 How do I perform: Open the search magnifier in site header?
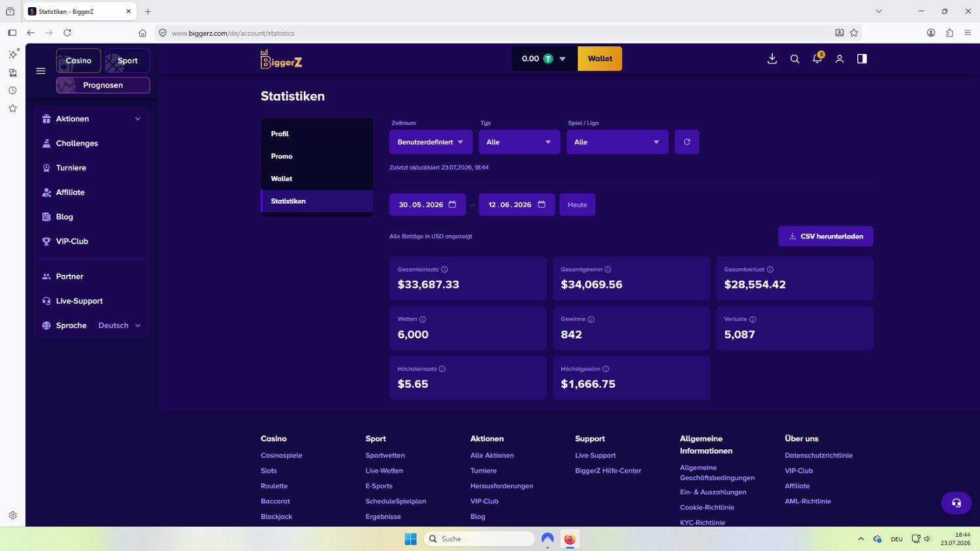[794, 59]
